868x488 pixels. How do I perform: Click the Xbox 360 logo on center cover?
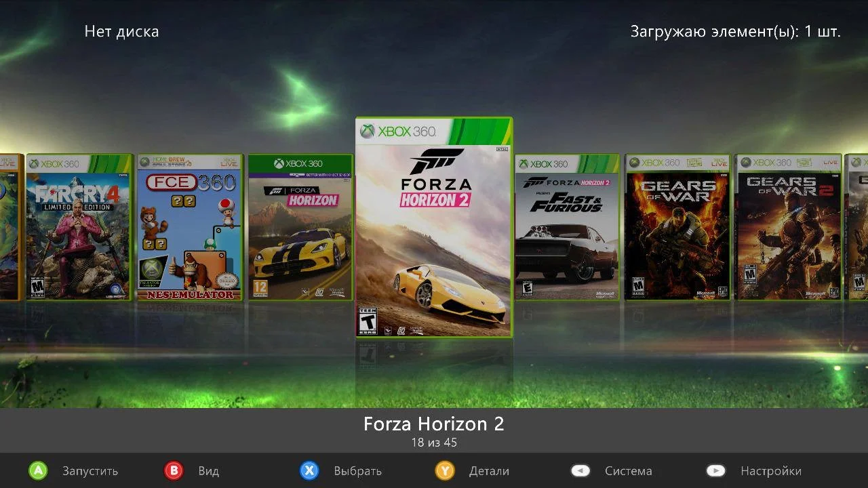pos(399,131)
